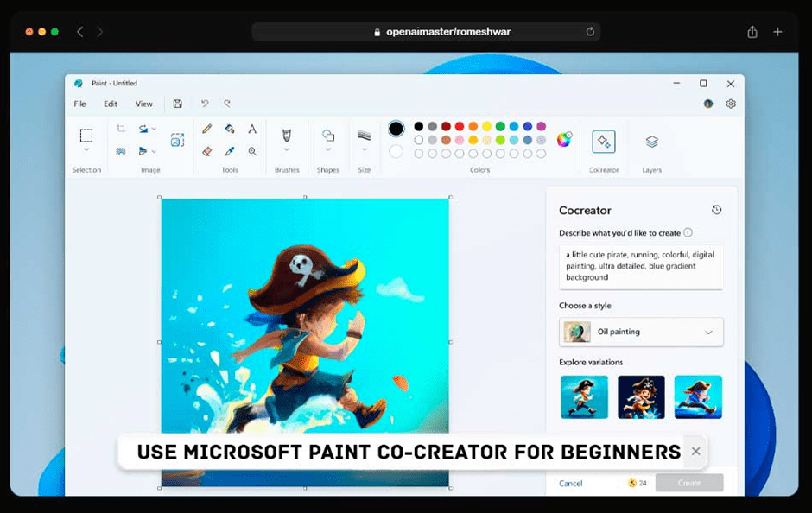Pick a color with the Color picker tool
812x513 pixels.
[230, 151]
